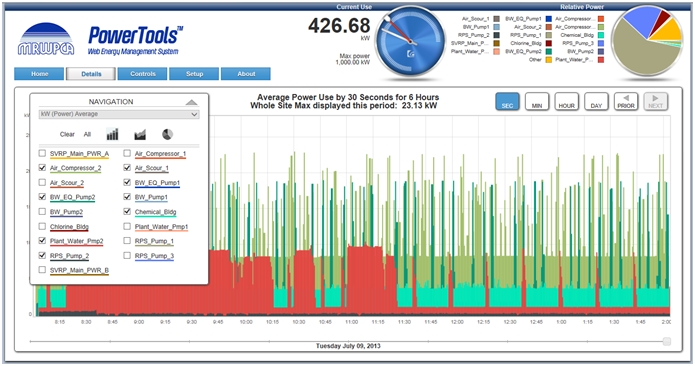Viewport: 695px width, 366px height.
Task: Click the SVRP_Main_P legend swatch
Action: pyautogui.click(x=496, y=43)
